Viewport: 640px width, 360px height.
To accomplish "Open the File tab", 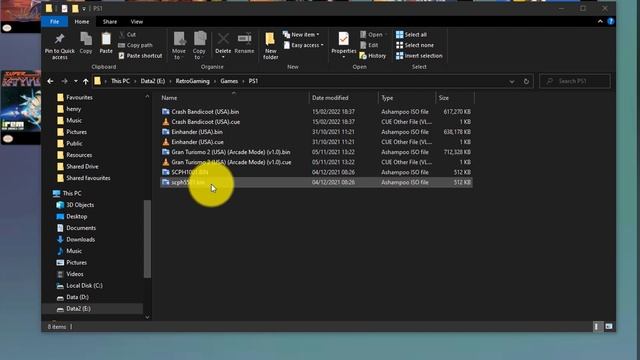I will click(x=55, y=22).
